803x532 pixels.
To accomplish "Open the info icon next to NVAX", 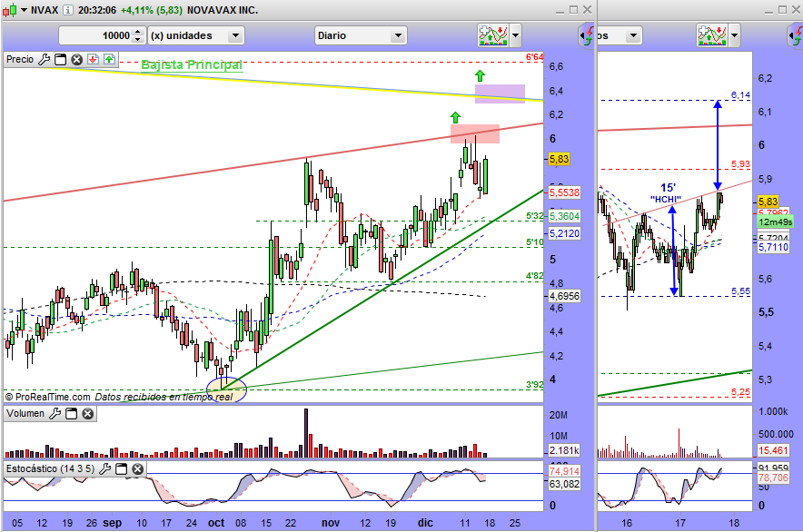I will click(68, 10).
